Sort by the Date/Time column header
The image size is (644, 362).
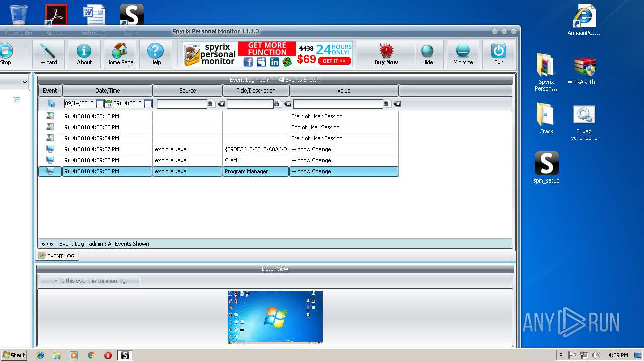(108, 90)
